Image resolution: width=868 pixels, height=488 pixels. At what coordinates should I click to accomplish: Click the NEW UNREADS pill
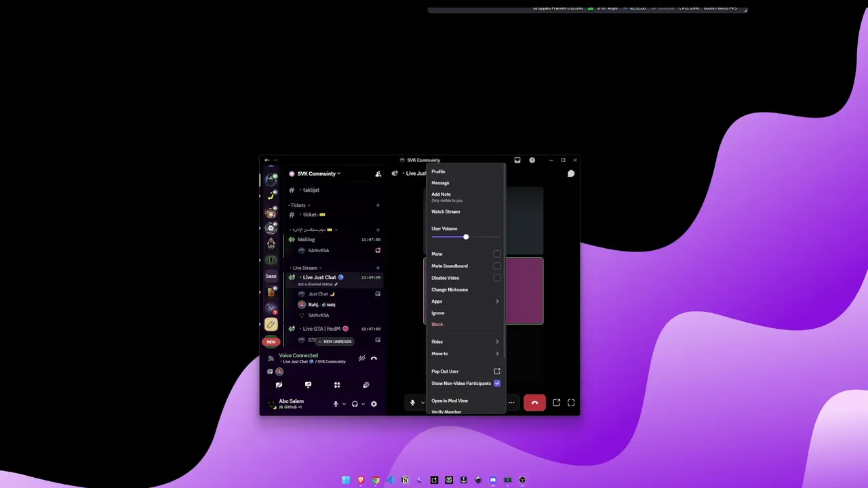tap(335, 342)
